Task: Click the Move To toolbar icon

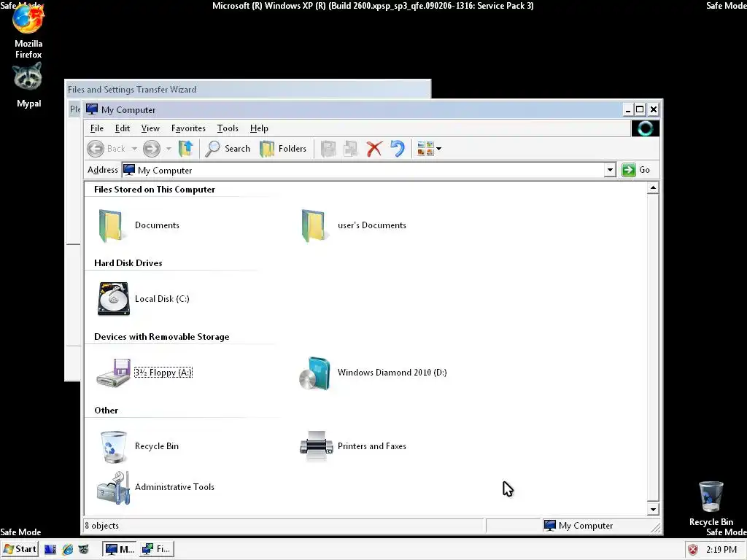Action: [x=328, y=149]
